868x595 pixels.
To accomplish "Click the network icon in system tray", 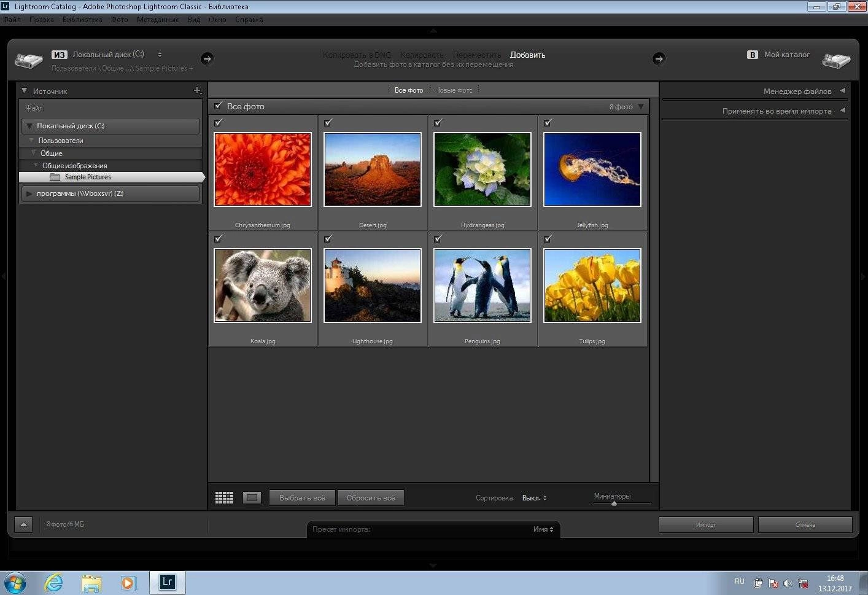I will [802, 583].
